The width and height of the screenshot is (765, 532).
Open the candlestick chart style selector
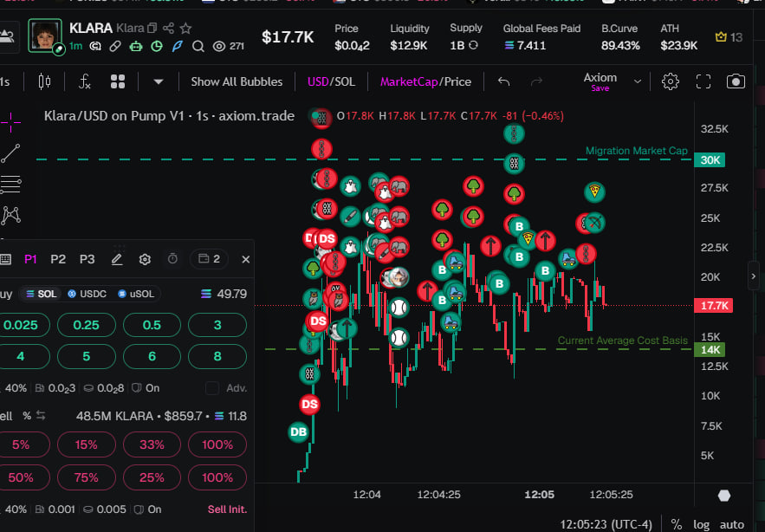pos(44,81)
